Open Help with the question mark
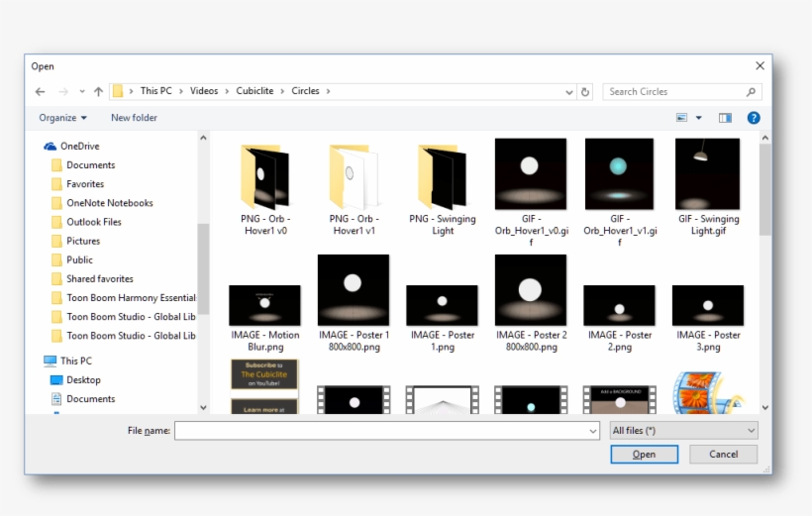The height and width of the screenshot is (516, 812). tap(754, 118)
